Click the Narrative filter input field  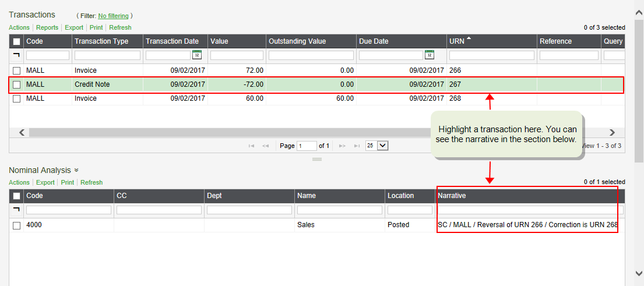tap(530, 210)
